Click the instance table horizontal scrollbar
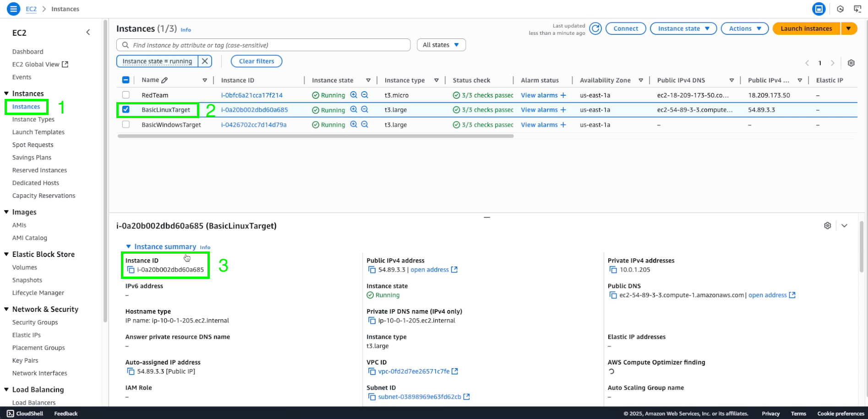Viewport: 868px width, 419px height. tap(316, 136)
